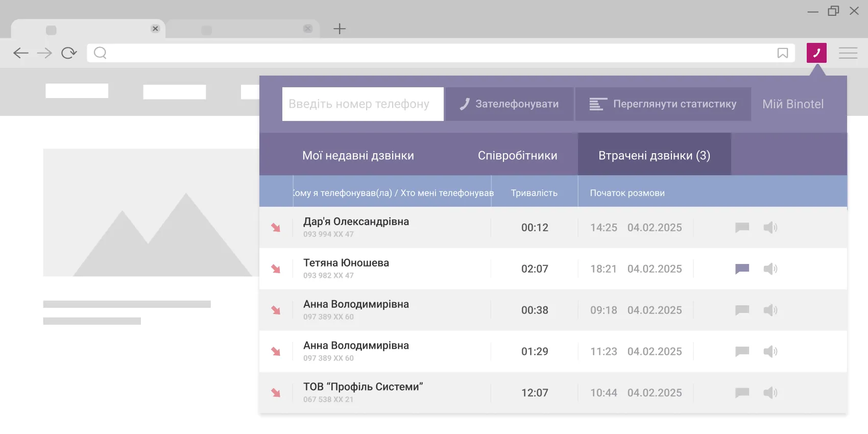Image resolution: width=868 pixels, height=434 pixels.
Task: Switch to Мої недавні дзвінки tab
Action: (358, 156)
